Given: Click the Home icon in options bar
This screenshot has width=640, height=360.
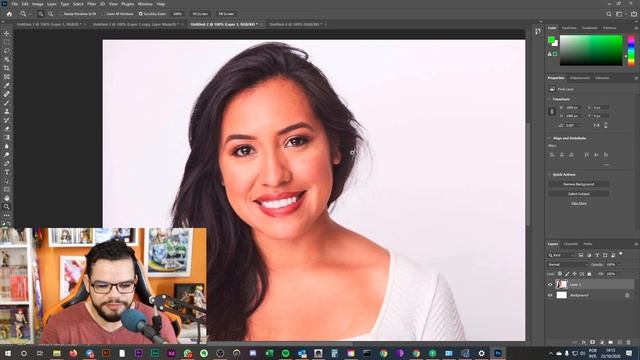Looking at the screenshot, I should [9, 13].
